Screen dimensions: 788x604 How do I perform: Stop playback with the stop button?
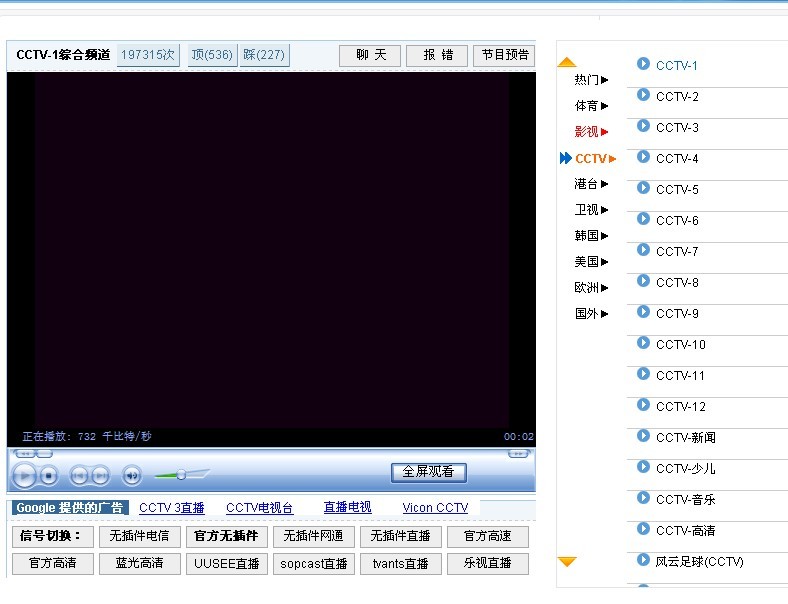[48, 475]
